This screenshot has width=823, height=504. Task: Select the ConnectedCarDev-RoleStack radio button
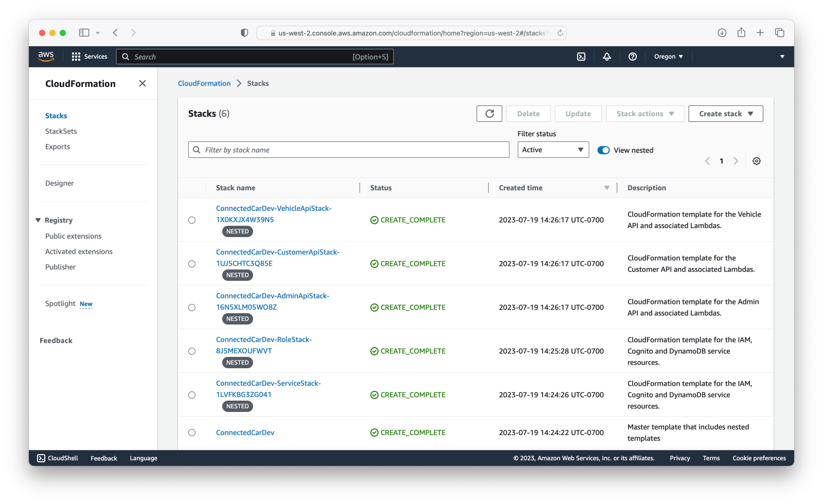[x=192, y=351]
